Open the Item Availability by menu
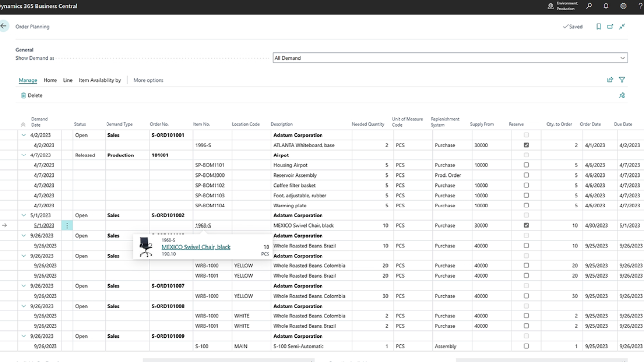The height and width of the screenshot is (362, 644). (100, 80)
